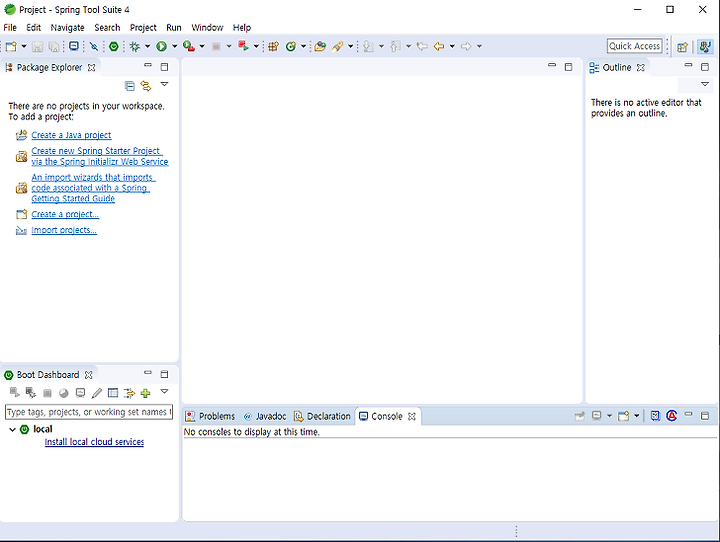The image size is (720, 542).
Task: Close the Outline view tab
Action: coord(641,68)
